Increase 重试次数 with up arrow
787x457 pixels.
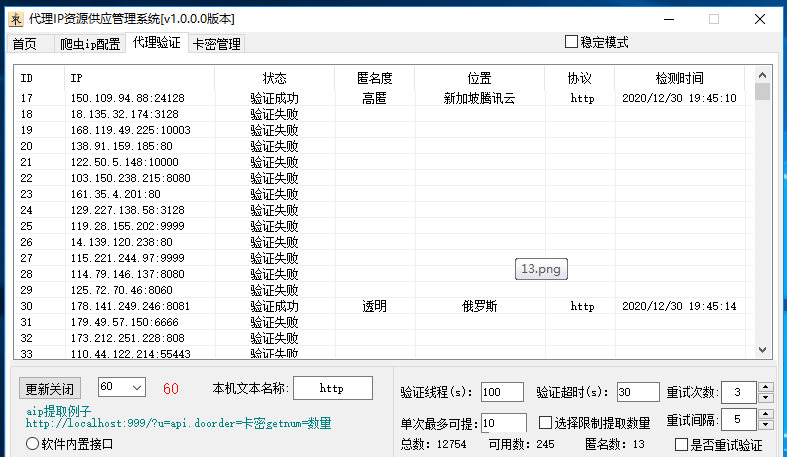pyautogui.click(x=765, y=387)
